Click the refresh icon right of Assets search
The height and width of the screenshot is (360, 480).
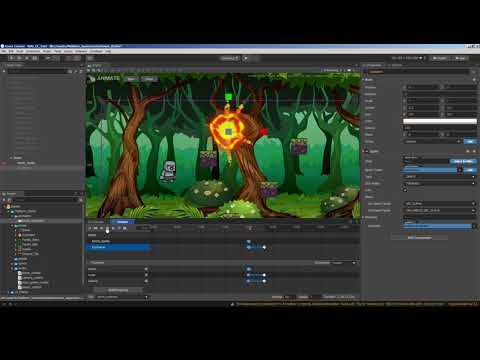pyautogui.click(x=80, y=200)
